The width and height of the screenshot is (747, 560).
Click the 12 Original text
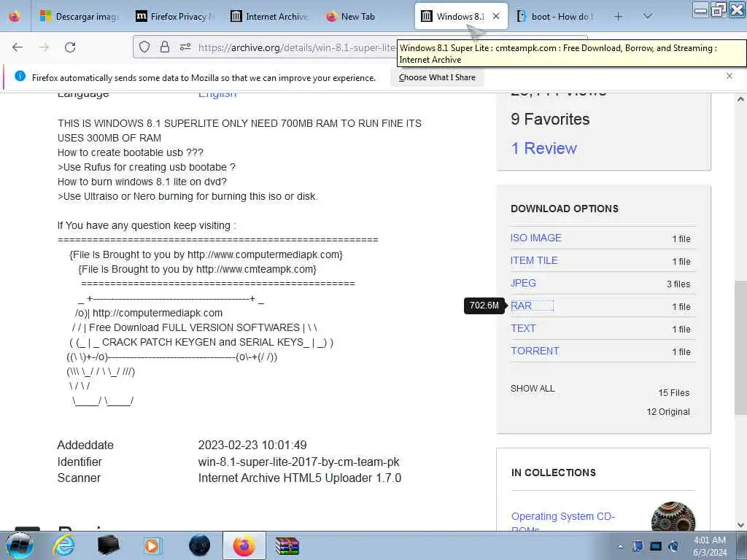click(x=668, y=412)
